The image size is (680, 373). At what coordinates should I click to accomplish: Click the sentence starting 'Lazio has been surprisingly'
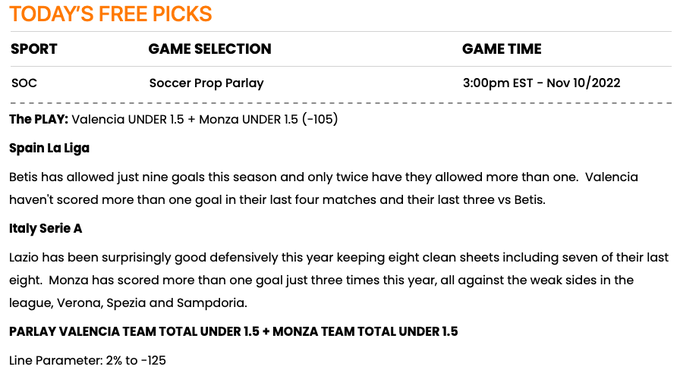click(339, 258)
